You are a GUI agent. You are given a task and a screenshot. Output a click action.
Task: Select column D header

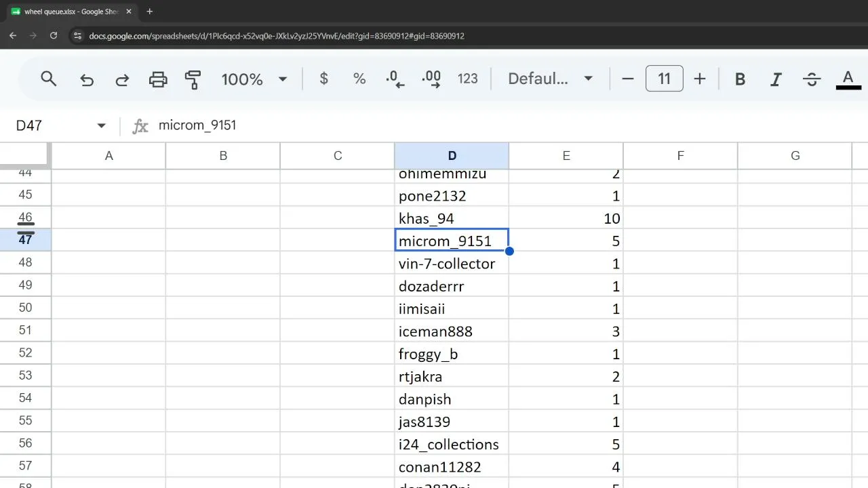coord(452,156)
